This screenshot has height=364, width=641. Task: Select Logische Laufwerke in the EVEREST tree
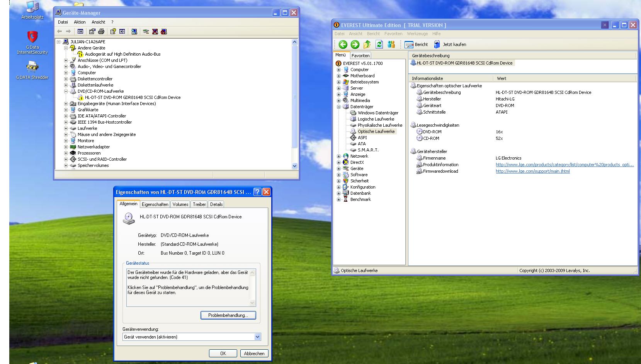pos(376,119)
